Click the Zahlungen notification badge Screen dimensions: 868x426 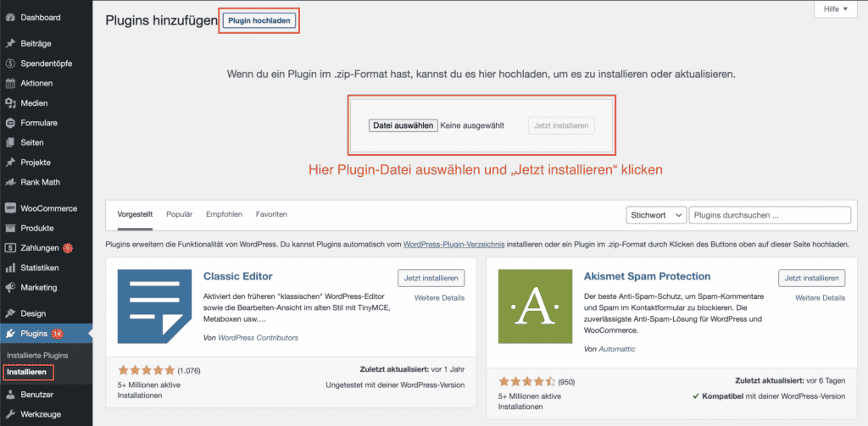(x=68, y=248)
